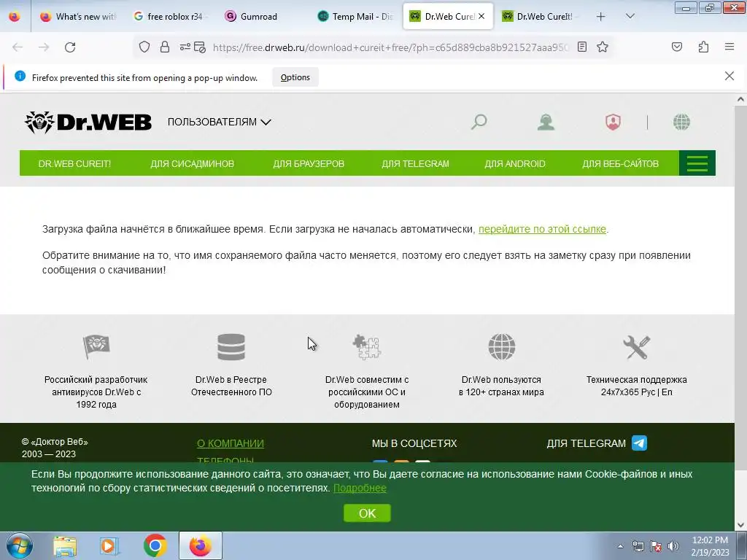The height and width of the screenshot is (560, 747).
Task: Open the list all tabs chevron
Action: (630, 16)
